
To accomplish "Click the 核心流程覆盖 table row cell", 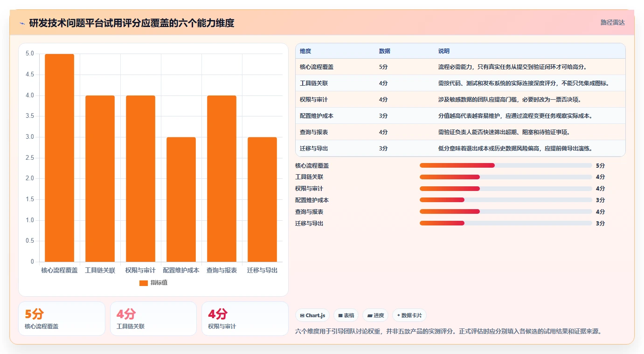I will point(317,67).
